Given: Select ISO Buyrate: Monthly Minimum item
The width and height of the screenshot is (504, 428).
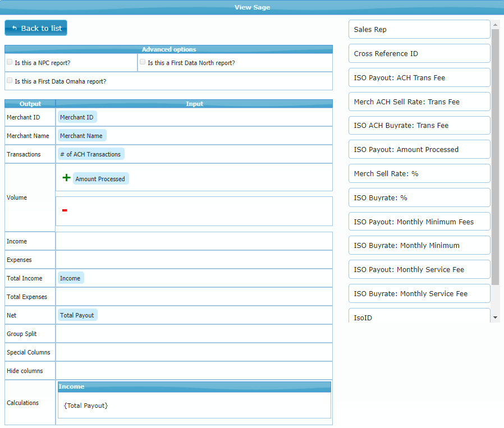Looking at the screenshot, I should click(419, 246).
